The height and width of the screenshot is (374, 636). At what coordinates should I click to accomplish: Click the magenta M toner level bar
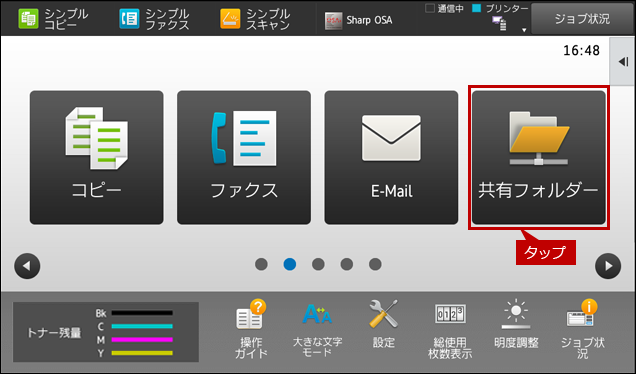pos(142,340)
